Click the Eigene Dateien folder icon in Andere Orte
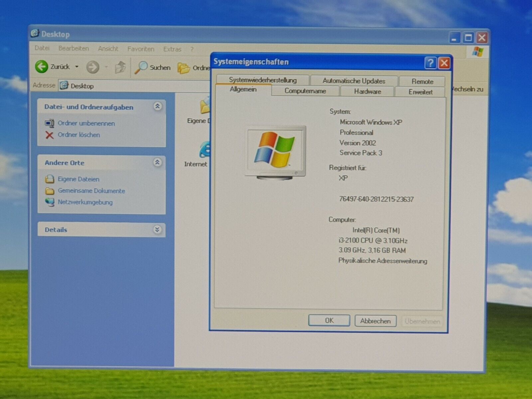The height and width of the screenshot is (399, 532). click(x=50, y=179)
